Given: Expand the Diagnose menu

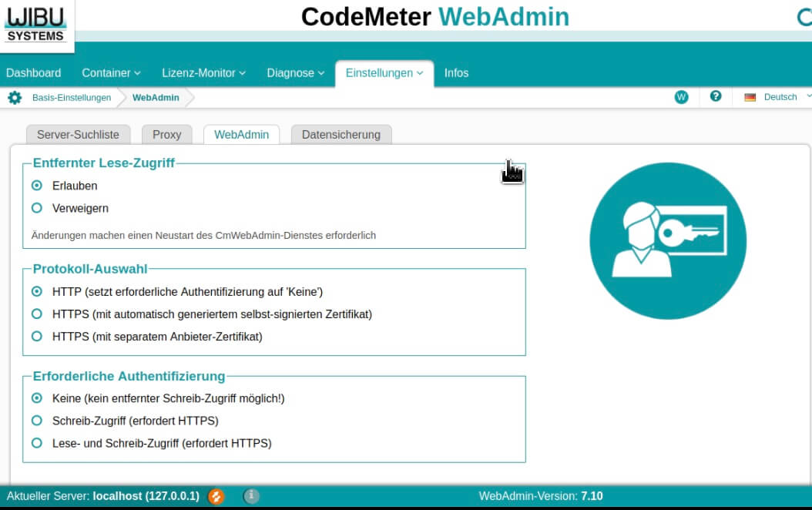Looking at the screenshot, I should click(296, 73).
